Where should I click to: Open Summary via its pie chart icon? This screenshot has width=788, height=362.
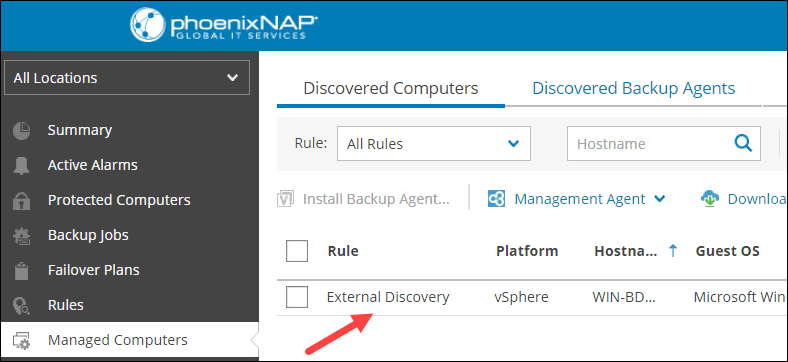pos(22,131)
